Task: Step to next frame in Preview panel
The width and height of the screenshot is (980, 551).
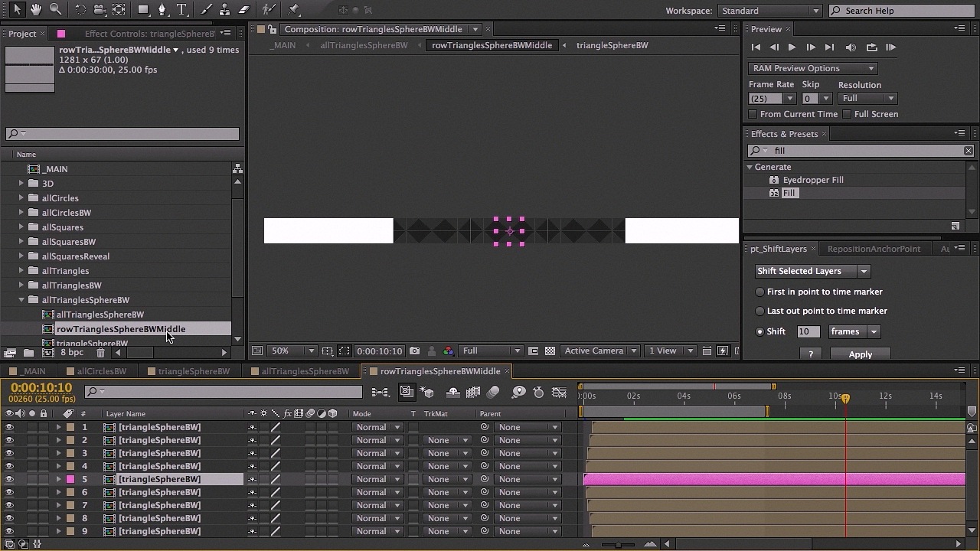Action: click(811, 47)
